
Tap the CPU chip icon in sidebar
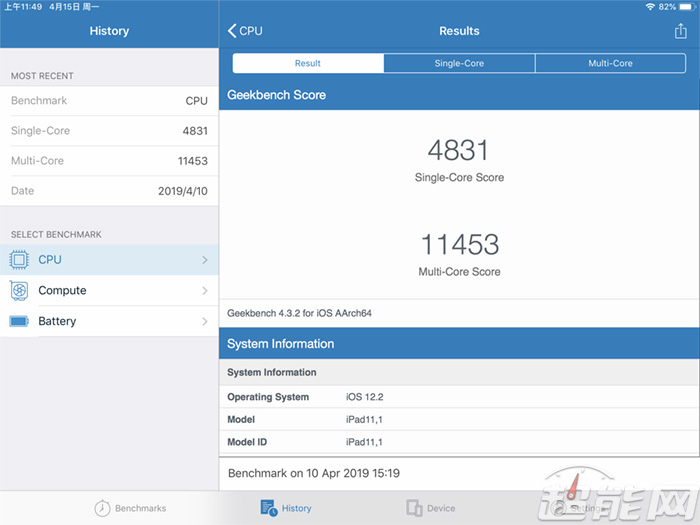coord(19,260)
